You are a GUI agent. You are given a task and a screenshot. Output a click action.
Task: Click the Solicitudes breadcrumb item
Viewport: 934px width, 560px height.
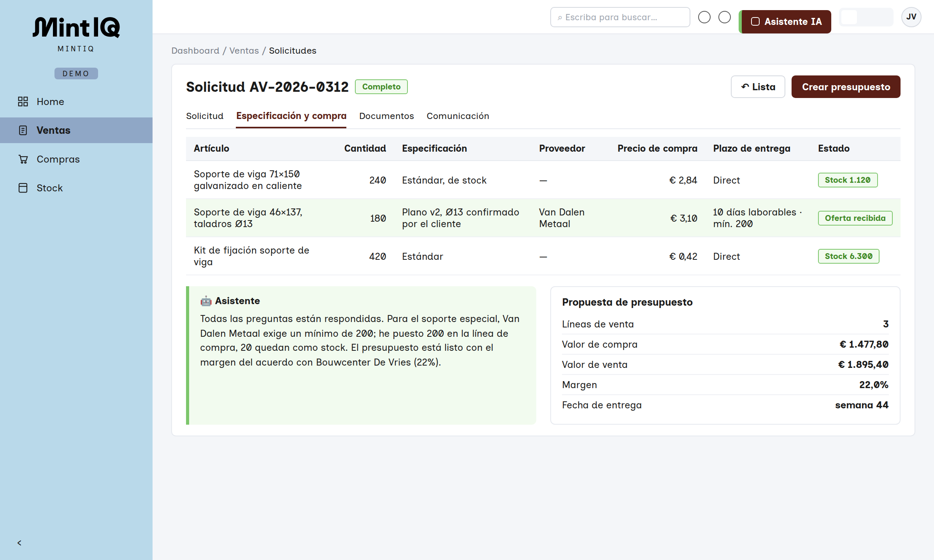293,51
